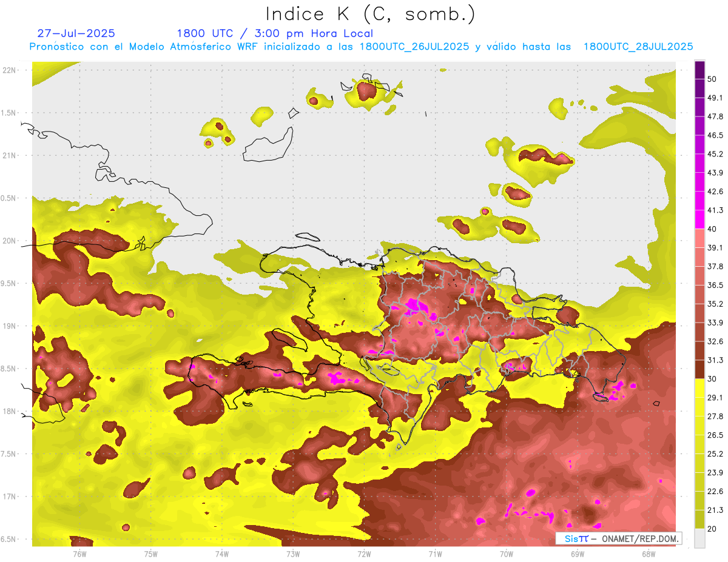Viewport: 728px width, 562px height.
Task: Click the longitude axis label '70W'
Action: [507, 554]
